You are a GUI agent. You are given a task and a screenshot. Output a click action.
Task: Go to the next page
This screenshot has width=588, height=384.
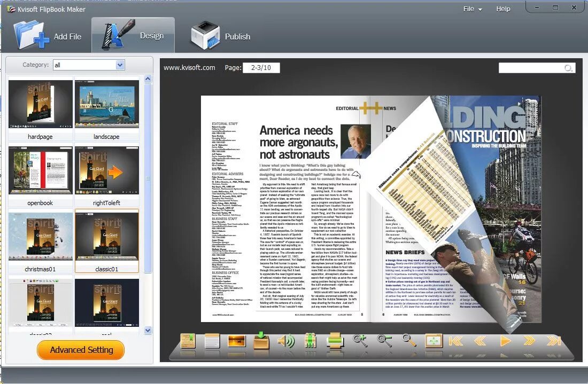pos(529,341)
